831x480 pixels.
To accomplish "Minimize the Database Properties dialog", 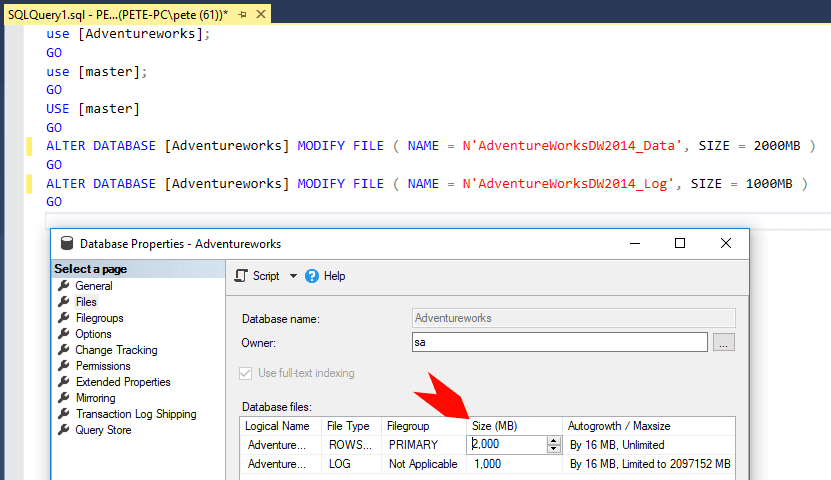I will pos(635,243).
